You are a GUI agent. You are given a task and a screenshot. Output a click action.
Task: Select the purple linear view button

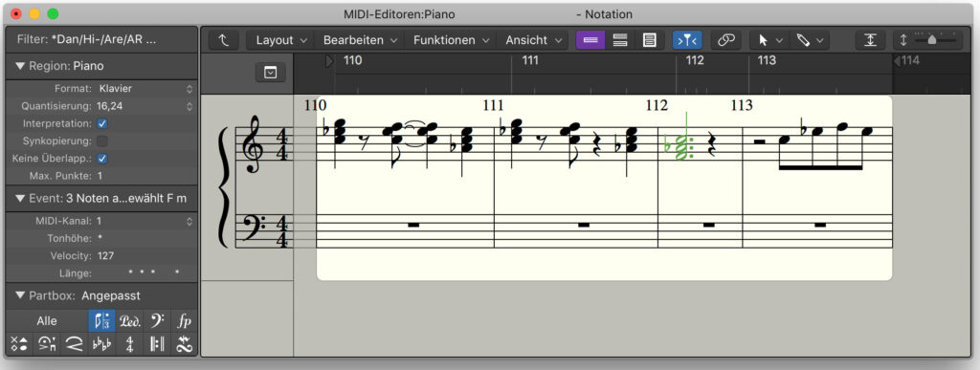(590, 40)
